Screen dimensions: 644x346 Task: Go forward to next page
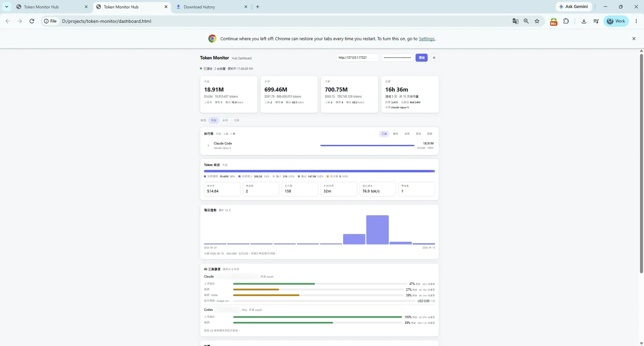[x=20, y=21]
